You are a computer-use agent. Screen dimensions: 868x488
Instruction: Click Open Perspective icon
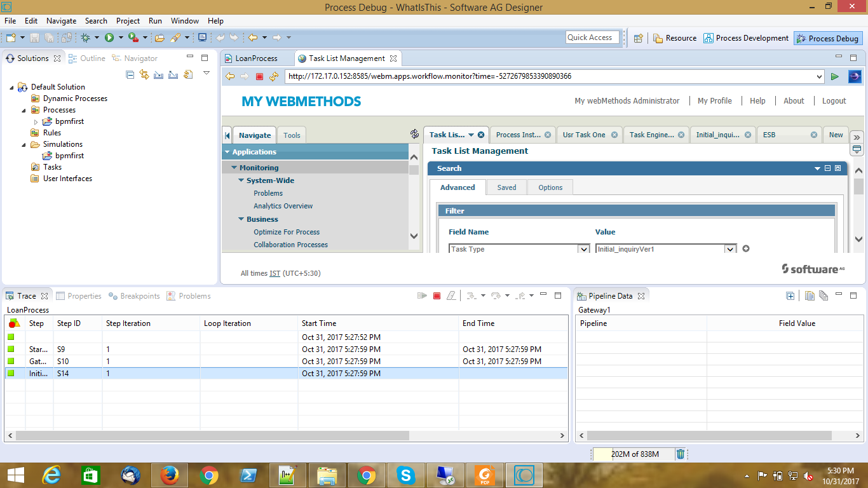(639, 38)
